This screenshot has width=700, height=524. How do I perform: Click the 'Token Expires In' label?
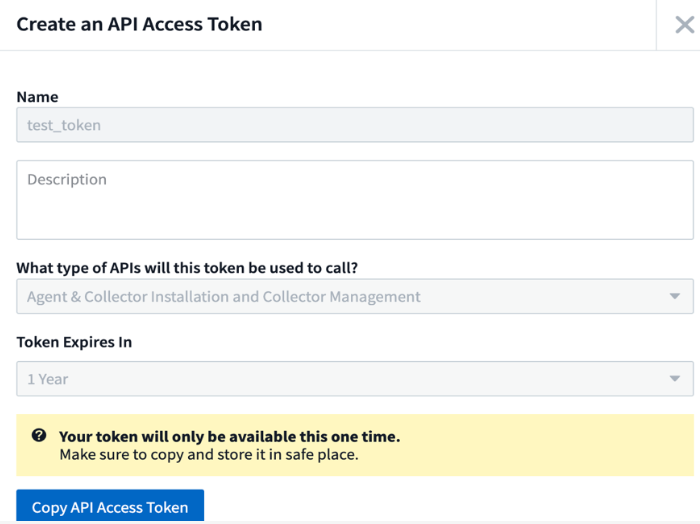[x=74, y=342]
